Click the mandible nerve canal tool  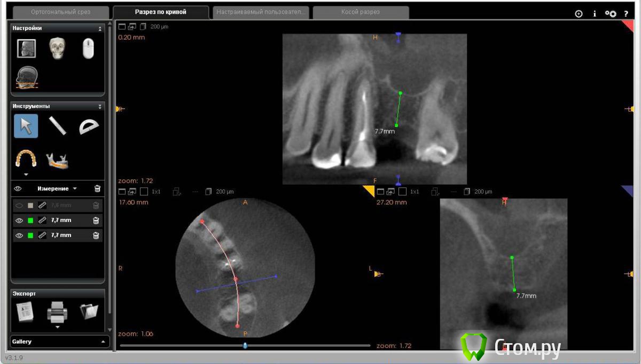pos(57,160)
